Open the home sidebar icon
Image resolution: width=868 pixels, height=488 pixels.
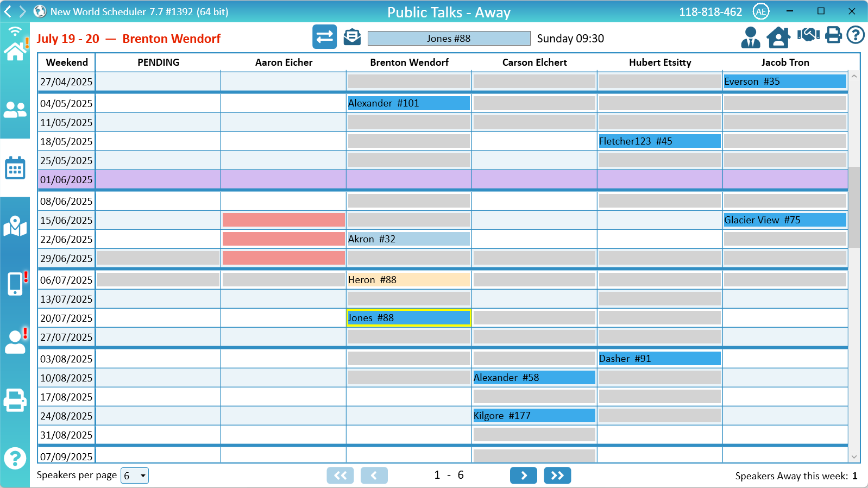pyautogui.click(x=15, y=51)
